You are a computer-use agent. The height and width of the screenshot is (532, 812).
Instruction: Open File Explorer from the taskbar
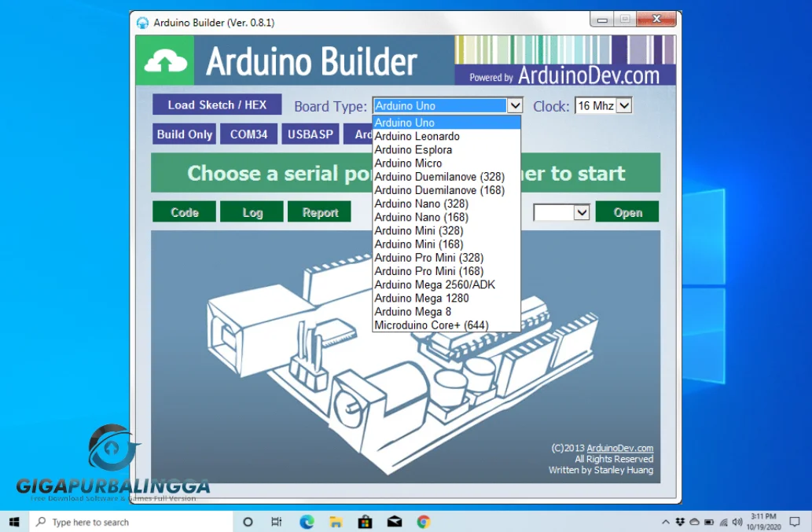(336, 522)
